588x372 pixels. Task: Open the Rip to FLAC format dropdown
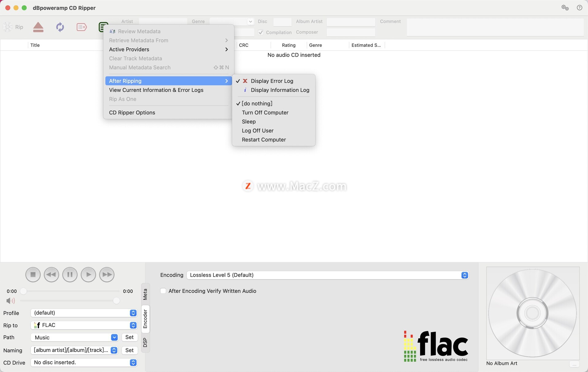[84, 325]
